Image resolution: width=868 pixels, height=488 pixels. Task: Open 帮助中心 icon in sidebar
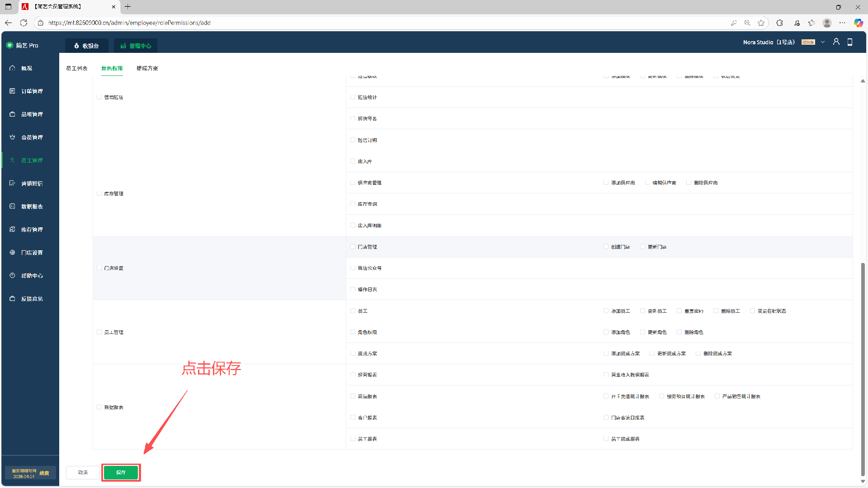click(12, 276)
